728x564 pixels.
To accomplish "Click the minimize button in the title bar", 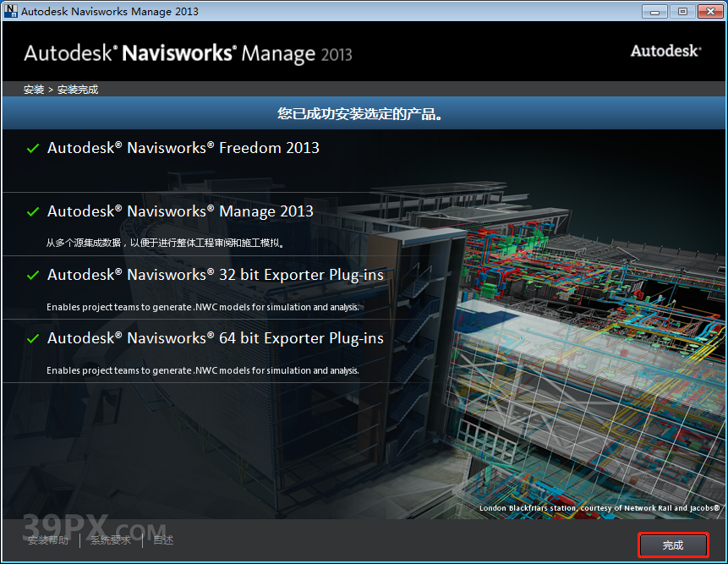I will click(x=653, y=11).
